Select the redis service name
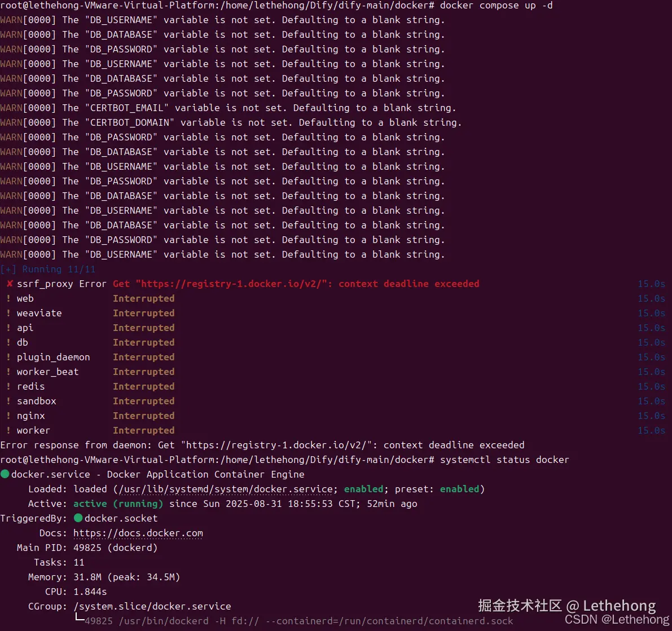The height and width of the screenshot is (631, 672). pyautogui.click(x=31, y=386)
